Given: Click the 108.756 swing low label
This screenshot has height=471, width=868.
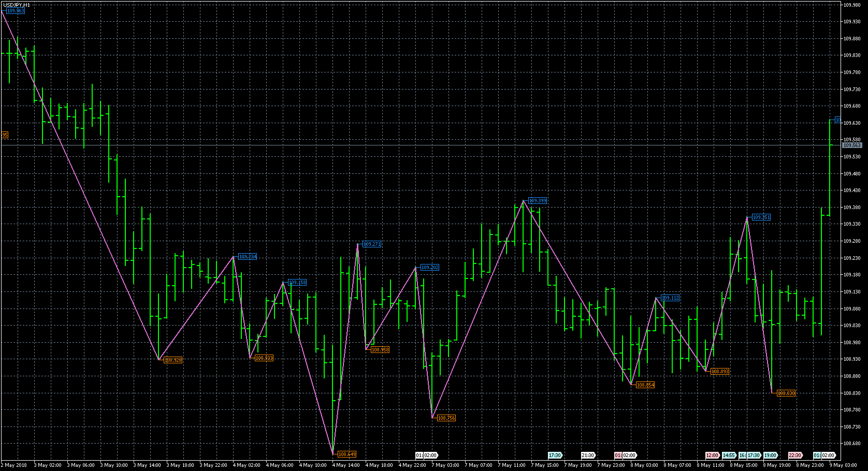Looking at the screenshot, I should tap(446, 418).
